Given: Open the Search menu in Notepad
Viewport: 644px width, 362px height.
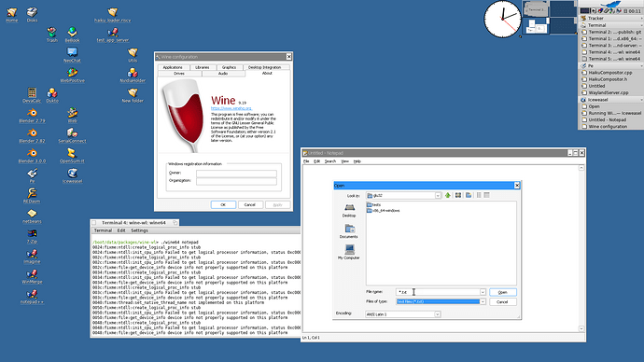Looking at the screenshot, I should click(330, 161).
